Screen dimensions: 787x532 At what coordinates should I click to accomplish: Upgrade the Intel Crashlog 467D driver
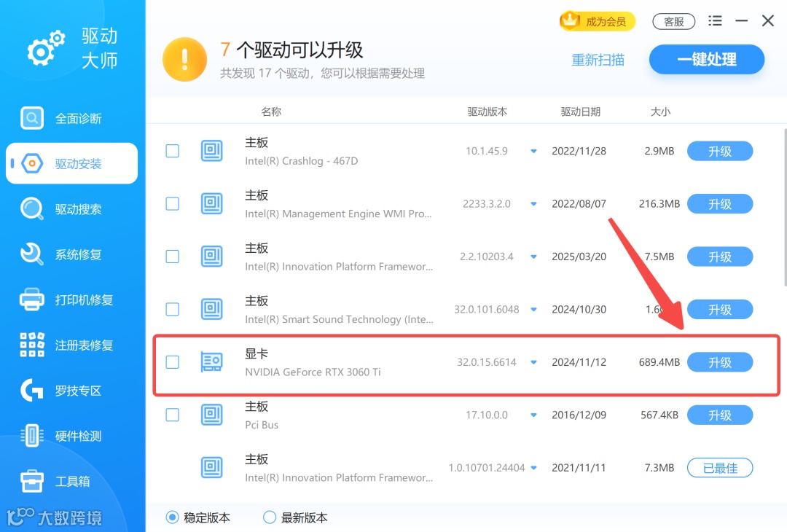point(720,151)
